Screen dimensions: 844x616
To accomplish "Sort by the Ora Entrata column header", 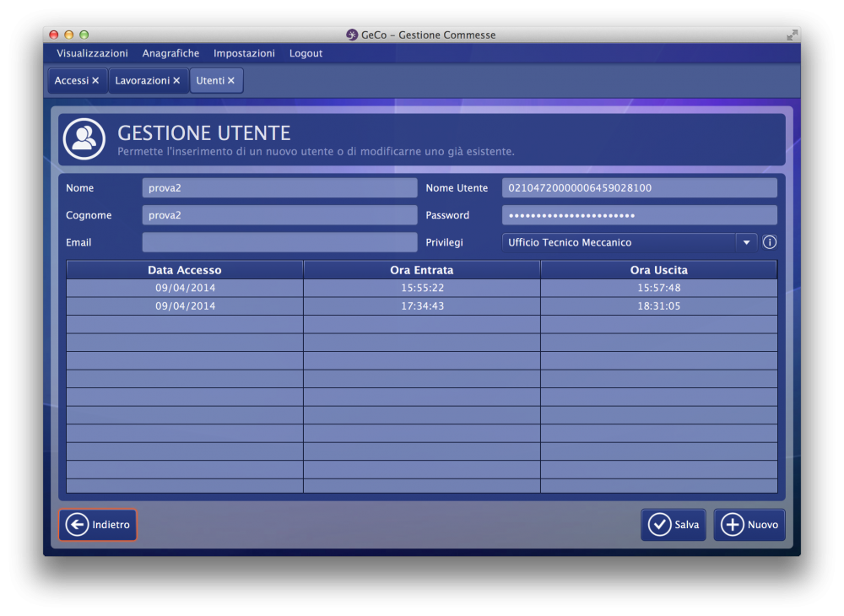I will [x=422, y=269].
